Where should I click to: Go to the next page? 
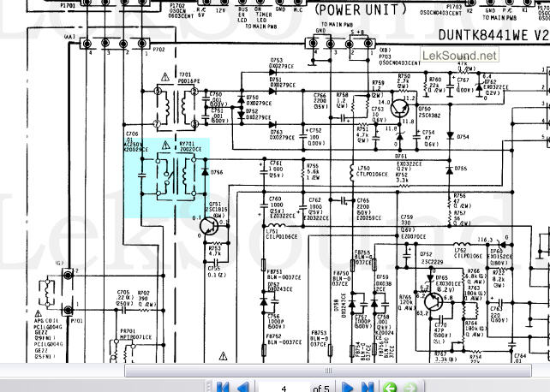pyautogui.click(x=348, y=387)
